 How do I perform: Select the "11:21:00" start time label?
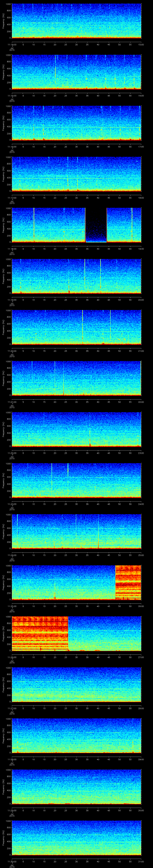click(12, 402)
